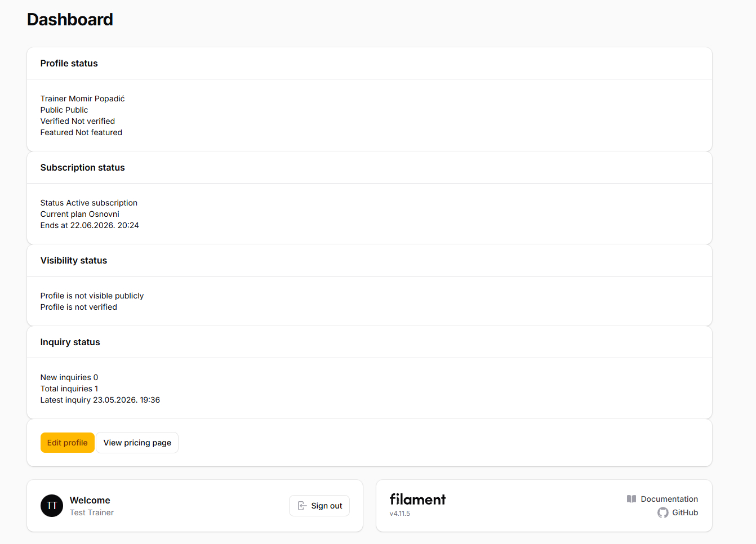Open View pricing page
The width and height of the screenshot is (756, 544).
(137, 443)
